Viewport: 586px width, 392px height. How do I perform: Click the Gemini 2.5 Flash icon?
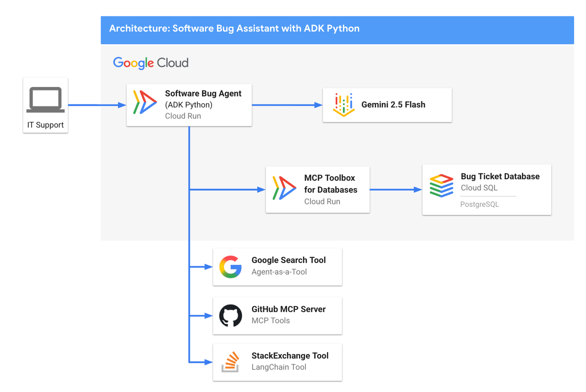click(343, 105)
